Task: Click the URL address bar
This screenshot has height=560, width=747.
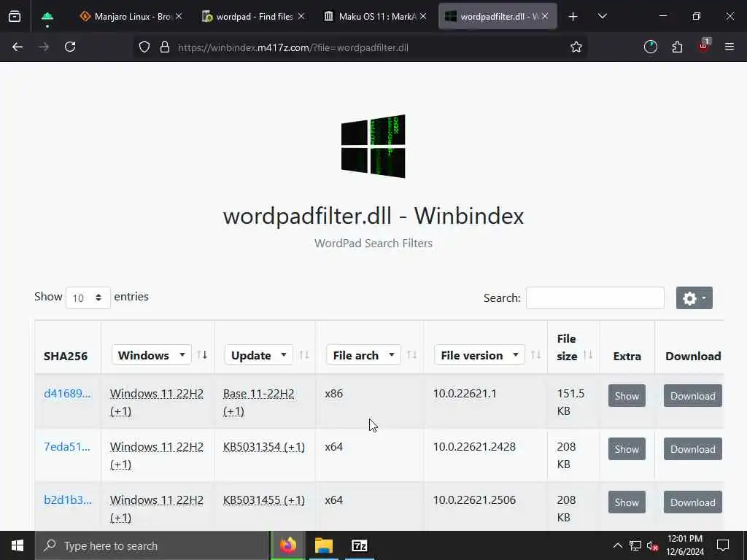Action: [362, 47]
